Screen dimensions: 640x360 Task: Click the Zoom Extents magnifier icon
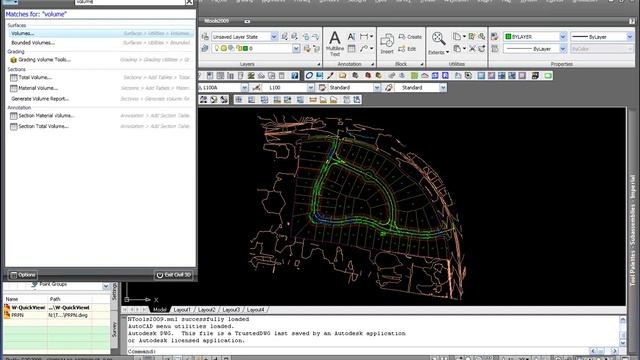(x=438, y=39)
